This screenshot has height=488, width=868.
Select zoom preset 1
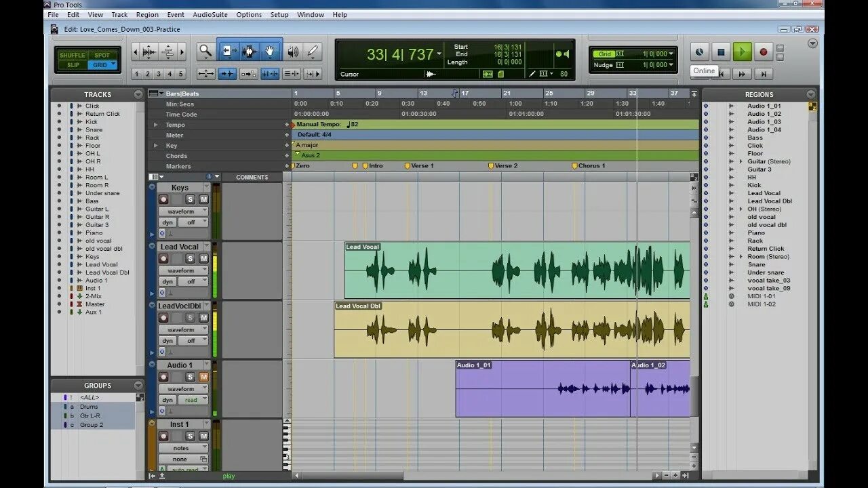(136, 74)
